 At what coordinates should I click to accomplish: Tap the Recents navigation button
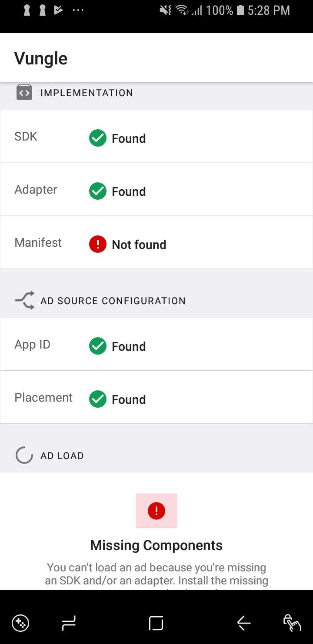click(x=68, y=623)
